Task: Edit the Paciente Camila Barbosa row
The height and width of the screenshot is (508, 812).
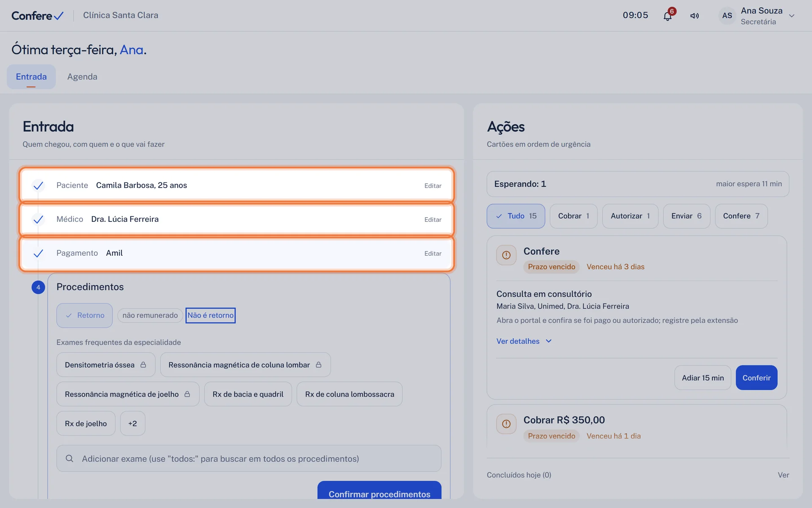Action: [433, 186]
